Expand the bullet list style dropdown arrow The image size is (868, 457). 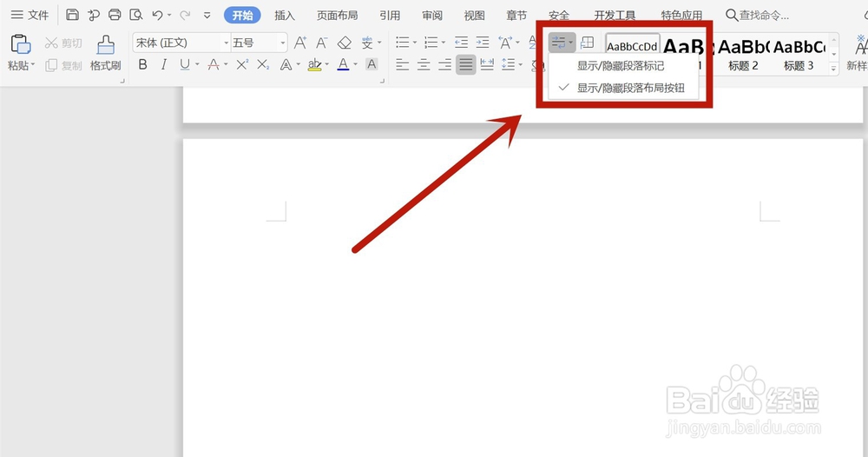pos(415,43)
